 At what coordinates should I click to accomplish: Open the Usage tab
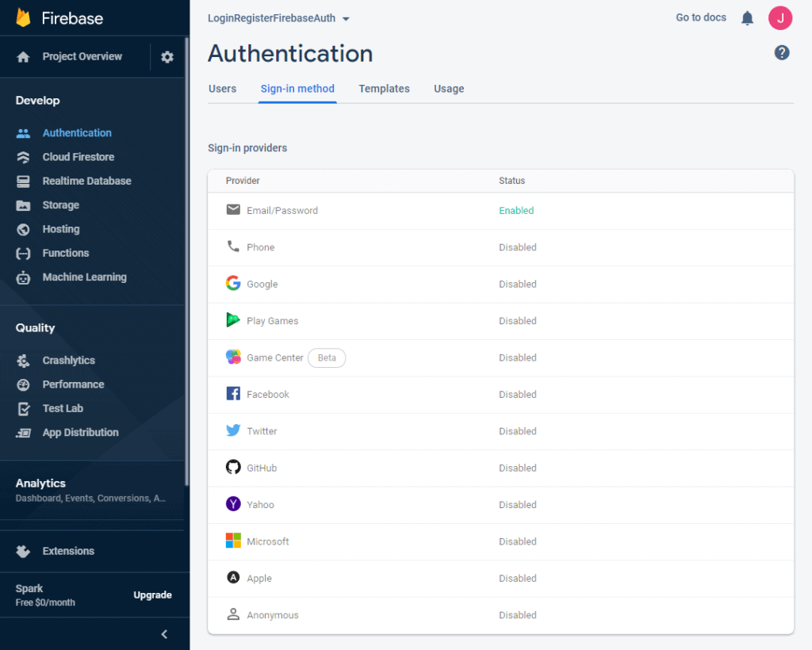[x=449, y=89]
